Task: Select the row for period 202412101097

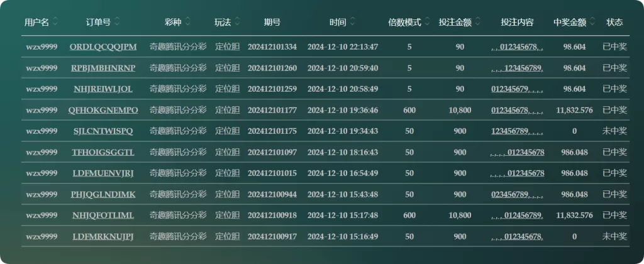Action: [x=325, y=152]
